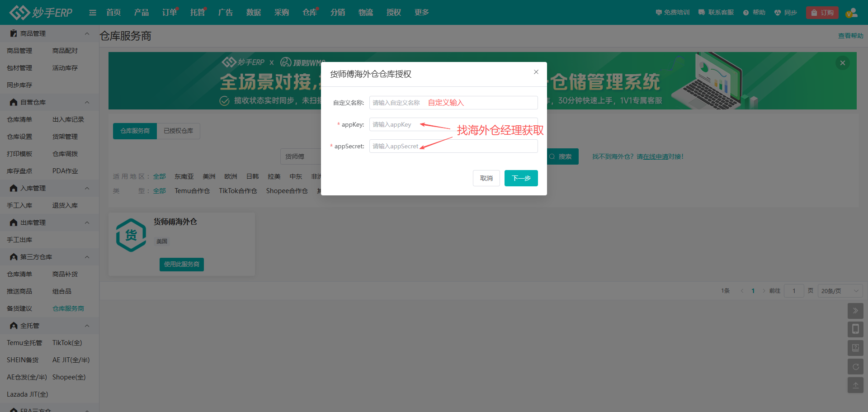This screenshot has width=868, height=412.
Task: Open the 物流 top menu
Action: [x=365, y=13]
